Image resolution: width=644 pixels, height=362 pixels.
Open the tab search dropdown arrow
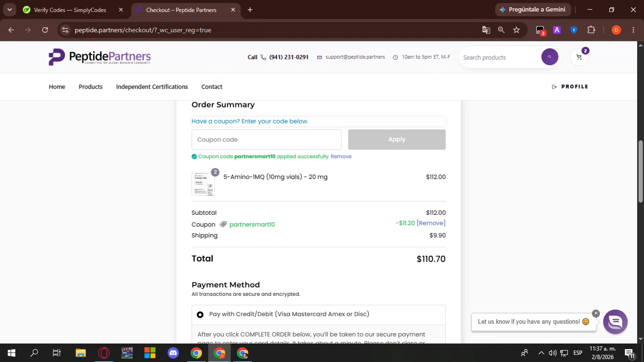tap(9, 9)
